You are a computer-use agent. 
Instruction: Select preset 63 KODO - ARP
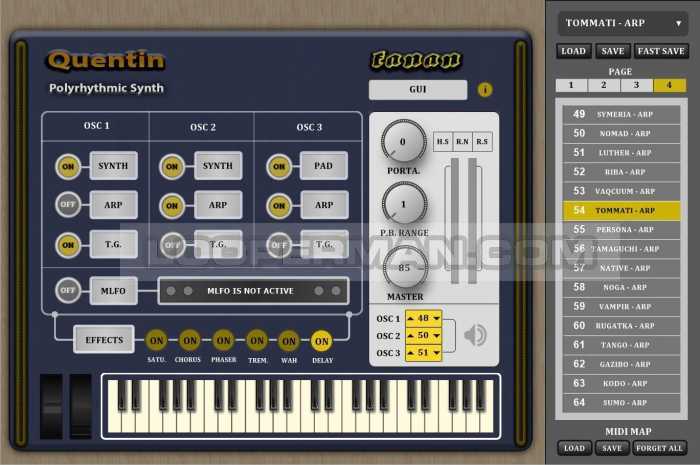click(621, 383)
